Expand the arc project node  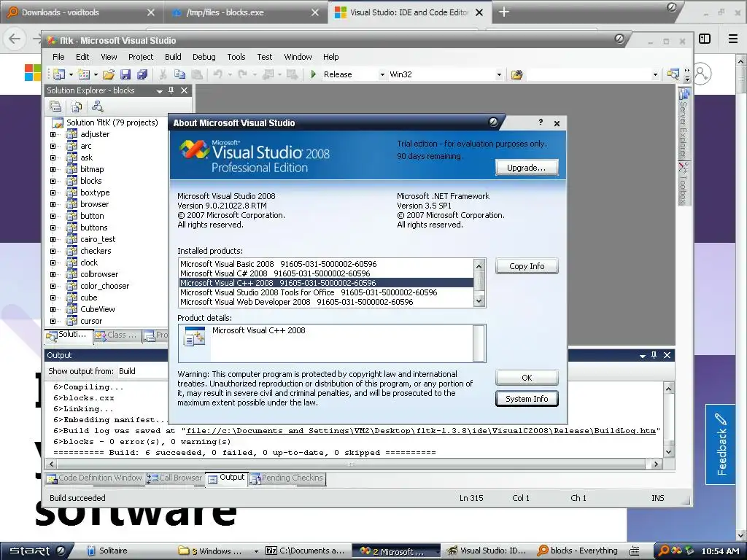point(53,146)
